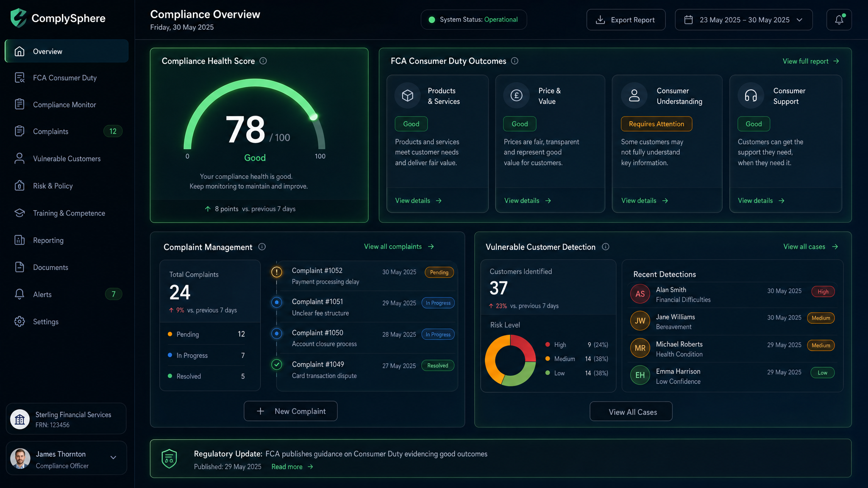This screenshot has width=868, height=488.
Task: Click the Alerts bell icon in sidebar
Action: [x=19, y=294]
